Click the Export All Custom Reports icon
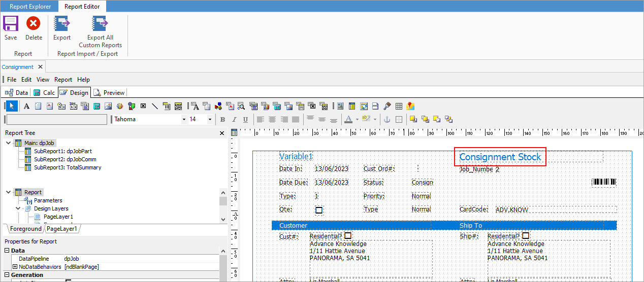Viewport: 644px width, 282px height. click(x=100, y=24)
